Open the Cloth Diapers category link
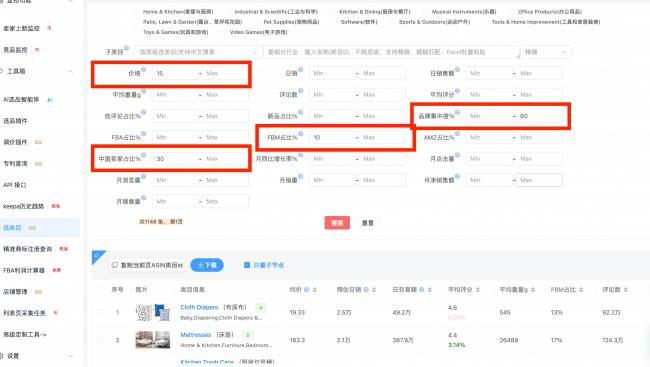This screenshot has width=650, height=367. pos(199,307)
